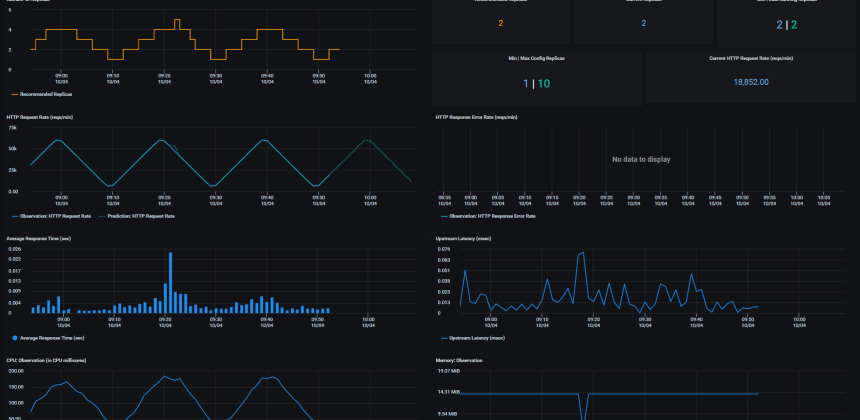860x420 pixels.
Task: Click the downward dip in the Memory graph
Action: [587, 407]
